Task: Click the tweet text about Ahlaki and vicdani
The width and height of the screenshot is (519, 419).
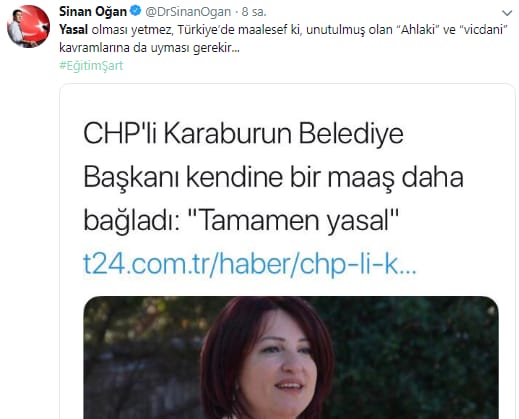Action: 283,39
